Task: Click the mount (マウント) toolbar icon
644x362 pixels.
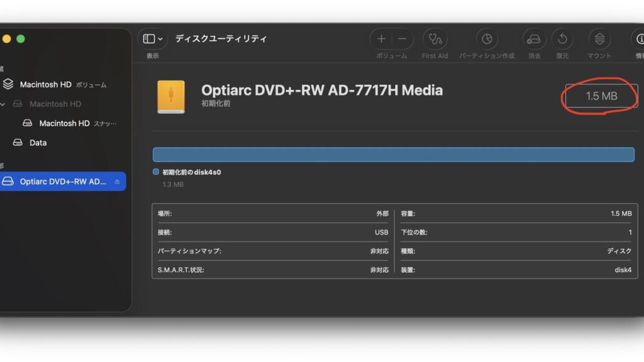Action: (599, 39)
